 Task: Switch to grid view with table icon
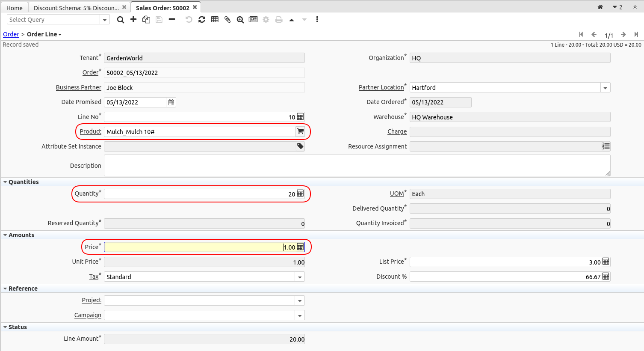[215, 20]
